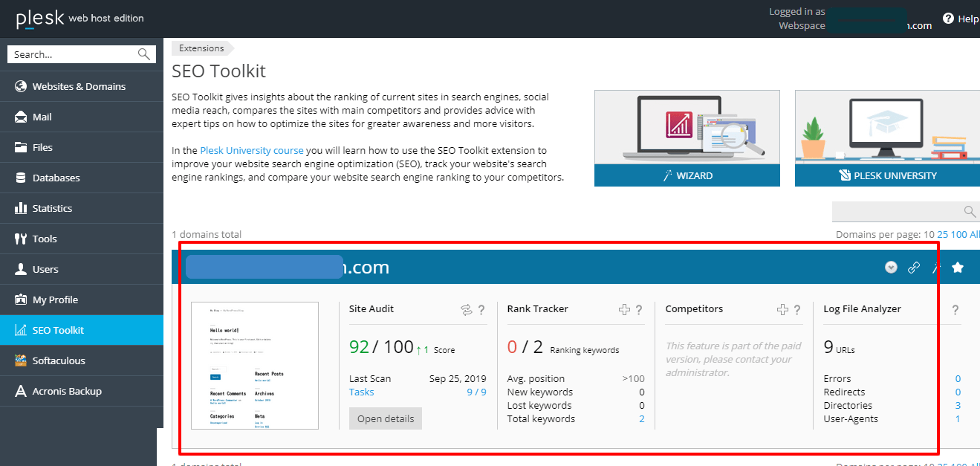Image resolution: width=980 pixels, height=466 pixels.
Task: Open Help from the question mark icon
Action: click(x=948, y=19)
